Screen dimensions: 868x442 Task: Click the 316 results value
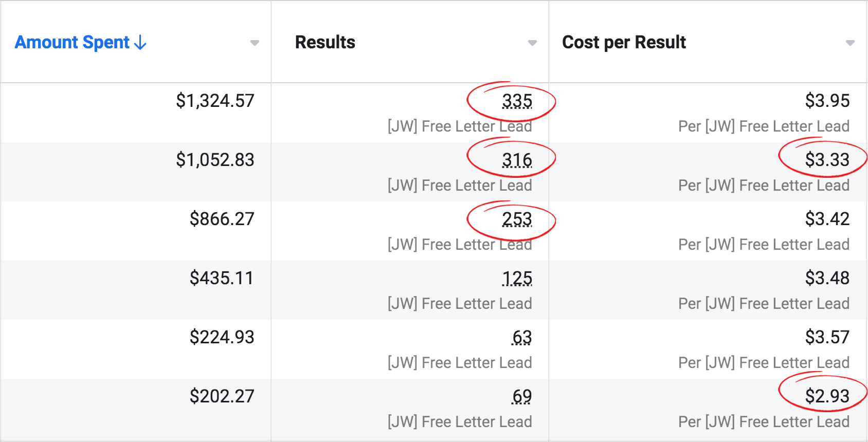tap(517, 160)
